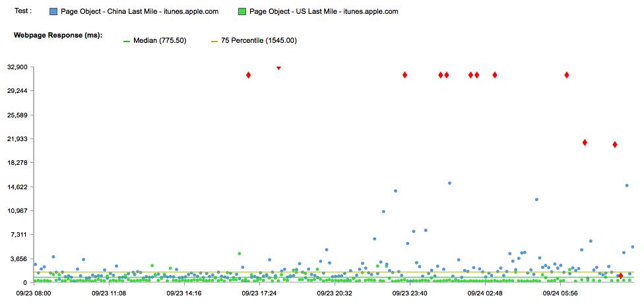Click the red triangle marker at chart top
This screenshot has height=304, width=644.
click(x=278, y=68)
